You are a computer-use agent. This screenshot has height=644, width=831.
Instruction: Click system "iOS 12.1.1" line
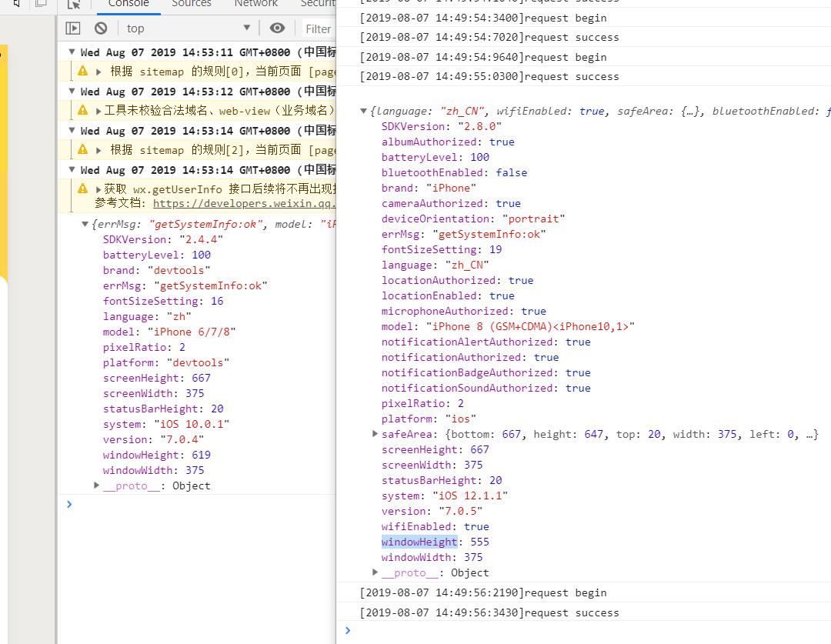445,496
